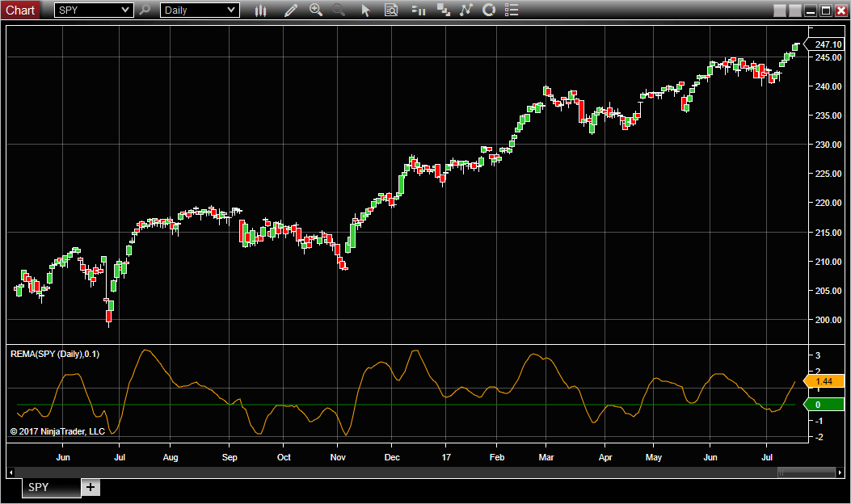The image size is (851, 504).
Task: Click the 215.00 price axis label
Action: point(828,232)
